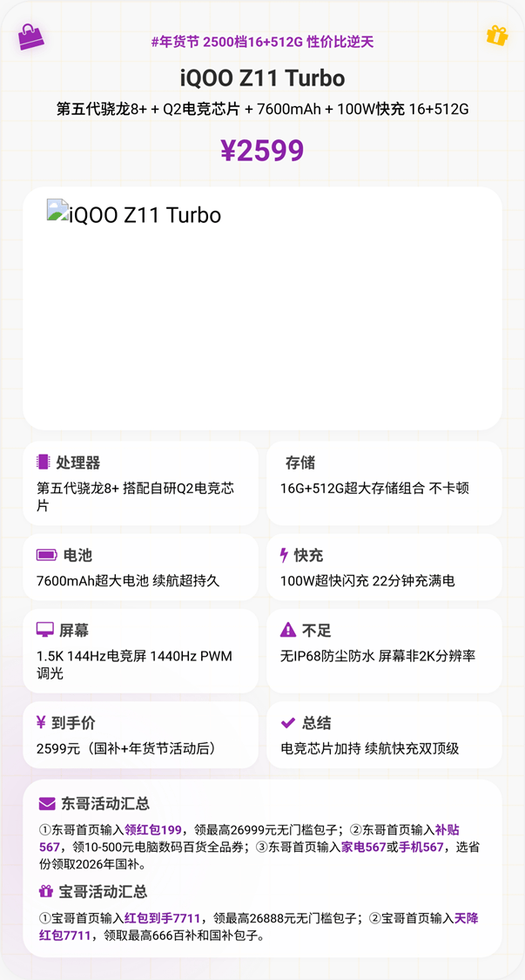The width and height of the screenshot is (525, 980).
Task: Click the ¥2599 price text
Action: point(262,151)
